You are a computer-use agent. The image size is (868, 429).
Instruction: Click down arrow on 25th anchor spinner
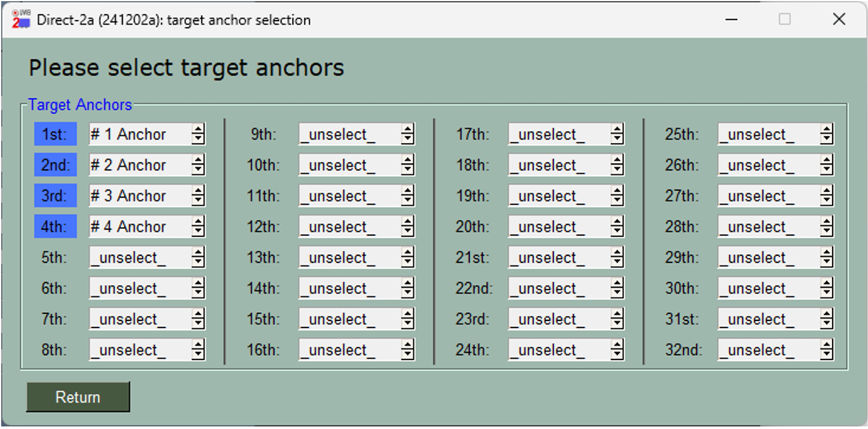coord(827,139)
